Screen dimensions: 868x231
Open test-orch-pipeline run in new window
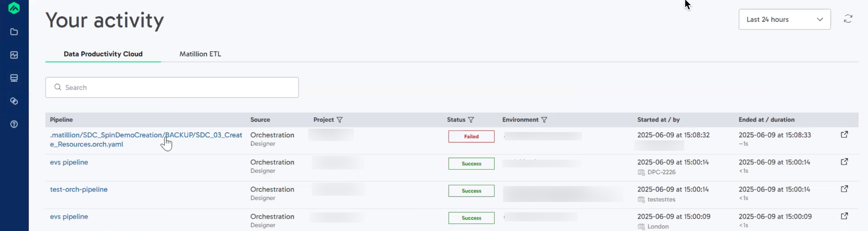point(844,189)
